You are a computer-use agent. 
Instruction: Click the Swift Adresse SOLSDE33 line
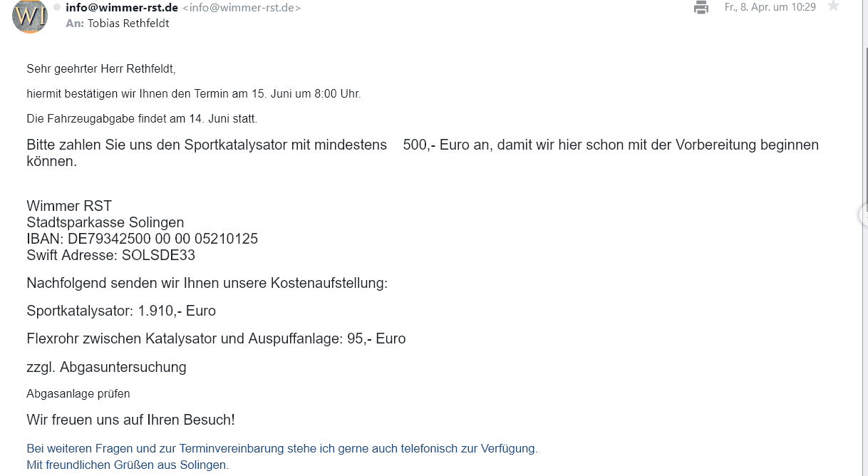[x=110, y=255]
